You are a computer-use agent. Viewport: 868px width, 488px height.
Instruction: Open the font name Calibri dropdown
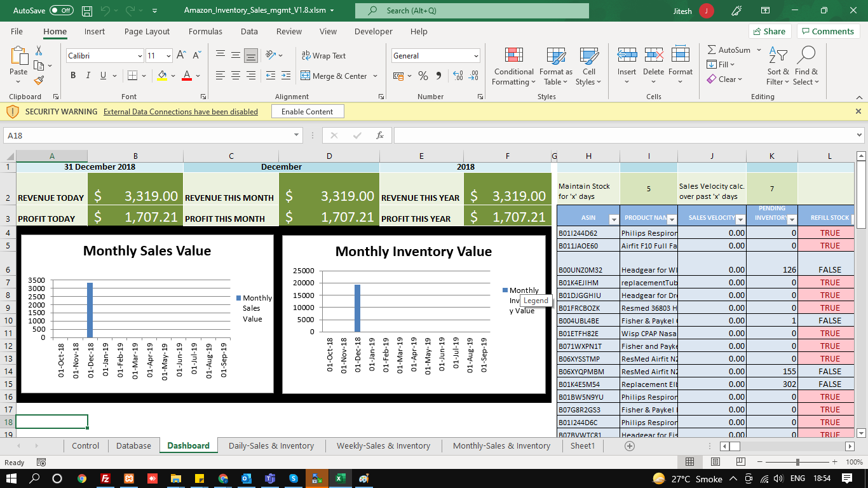coord(140,56)
